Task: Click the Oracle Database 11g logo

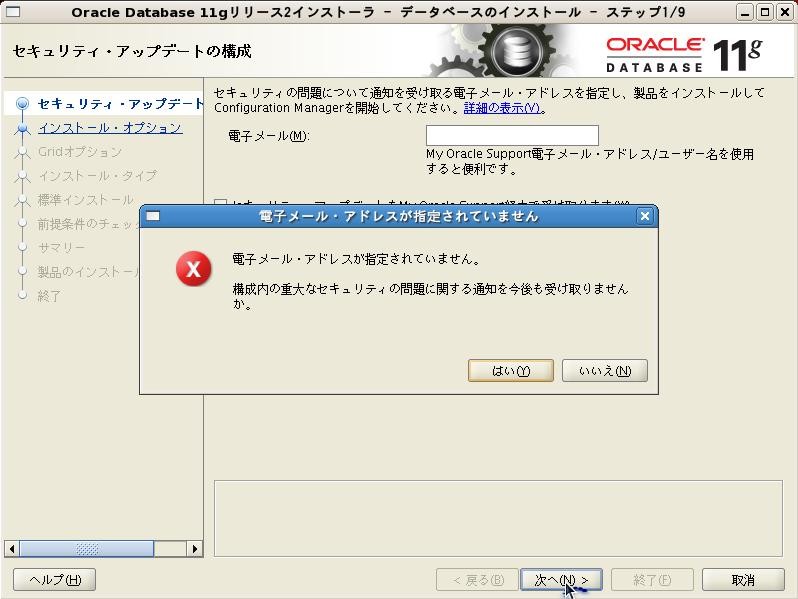Action: tap(684, 54)
